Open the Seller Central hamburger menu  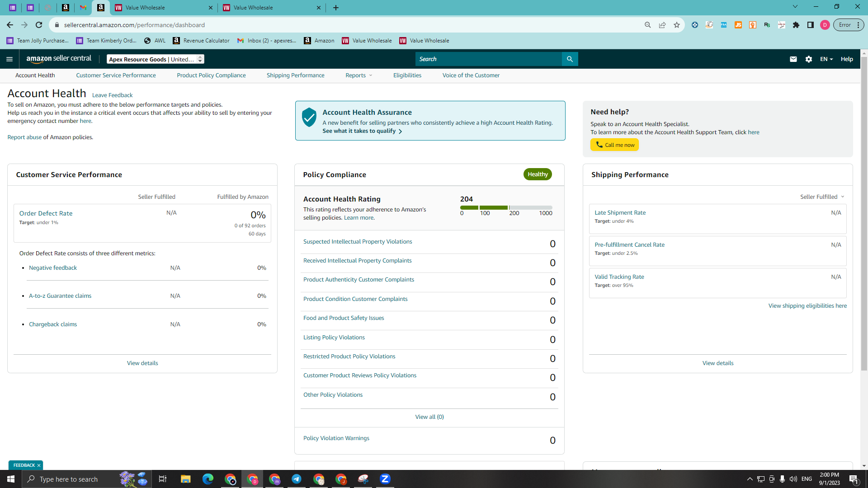coord(9,59)
